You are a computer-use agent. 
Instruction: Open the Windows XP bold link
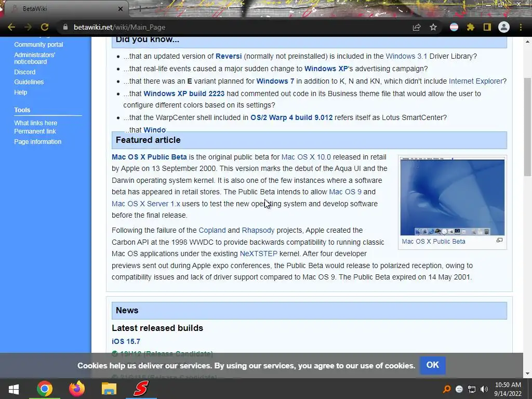pos(326,69)
